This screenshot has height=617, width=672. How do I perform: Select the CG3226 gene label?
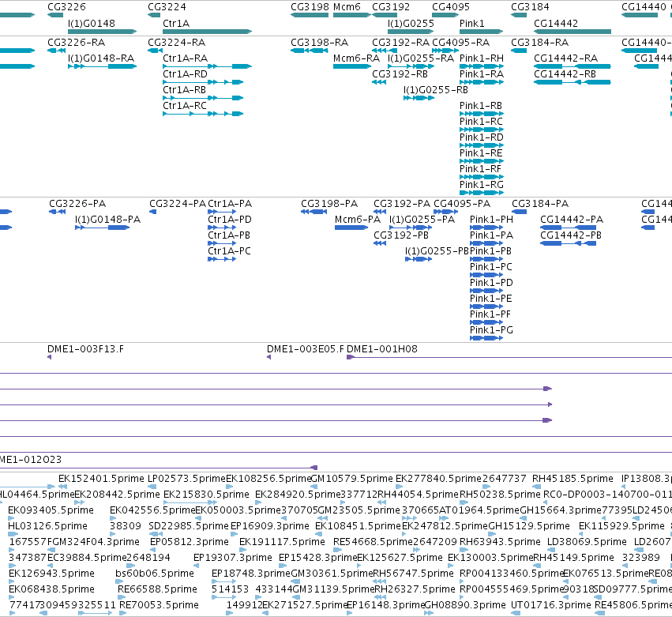coord(66,7)
